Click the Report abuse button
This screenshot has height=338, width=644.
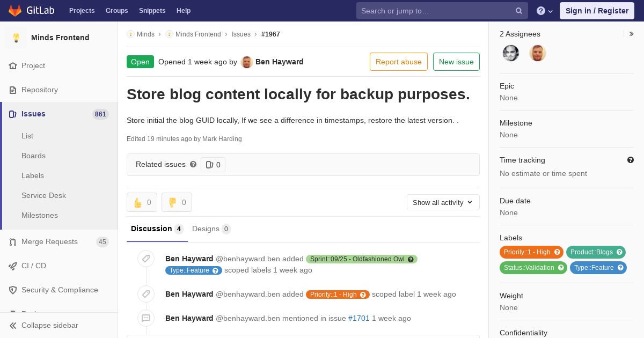tap(399, 62)
